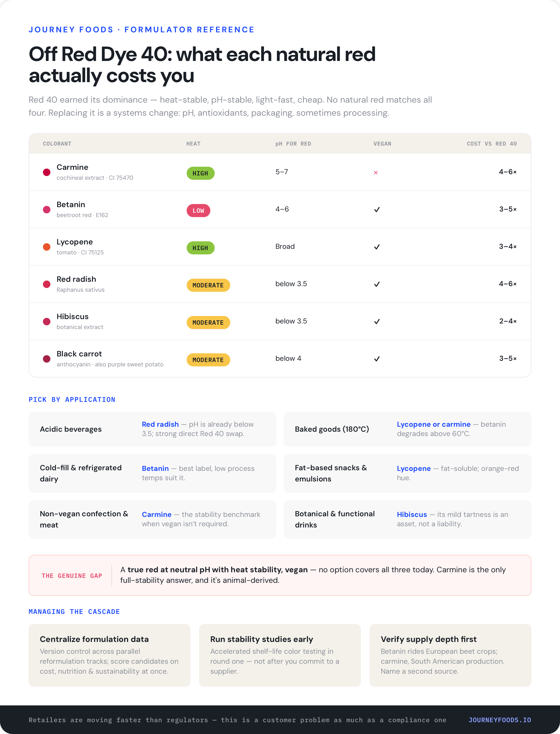Select the Verify supply depth first card
Screen dimensions: 560x734
click(450, 655)
